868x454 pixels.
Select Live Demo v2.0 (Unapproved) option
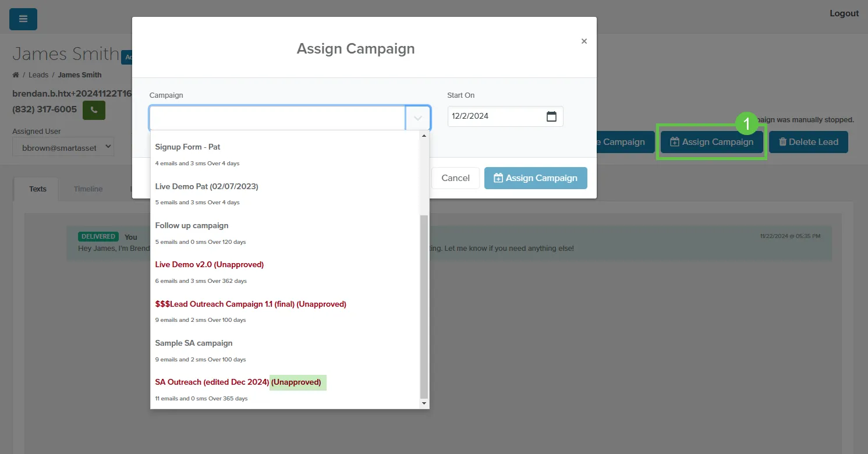285,272
